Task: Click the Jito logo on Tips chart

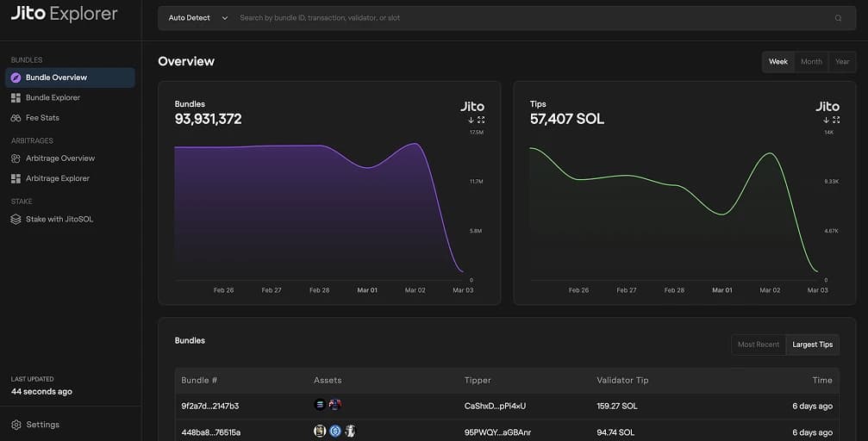Action: [x=827, y=106]
